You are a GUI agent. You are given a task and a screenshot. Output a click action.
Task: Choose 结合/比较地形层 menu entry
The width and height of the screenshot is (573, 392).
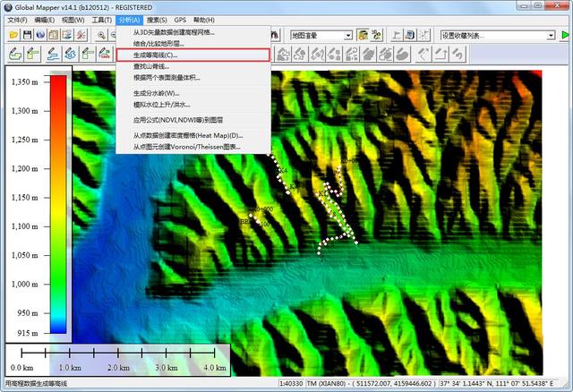(193, 44)
